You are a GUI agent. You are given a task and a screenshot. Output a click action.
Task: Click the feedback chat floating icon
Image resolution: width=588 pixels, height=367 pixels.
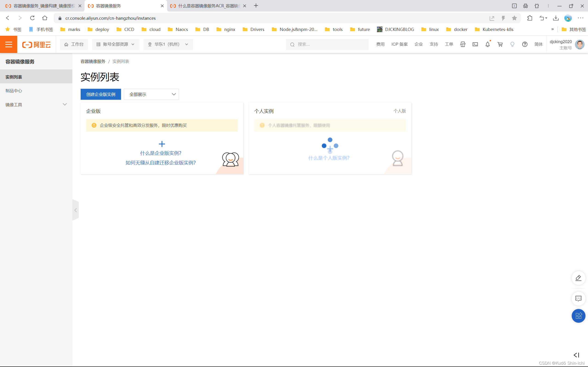578,299
